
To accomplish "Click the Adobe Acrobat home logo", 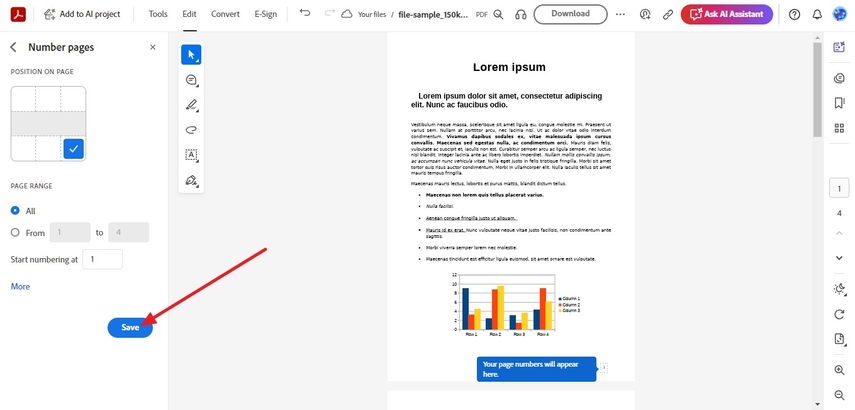I will pyautogui.click(x=19, y=14).
